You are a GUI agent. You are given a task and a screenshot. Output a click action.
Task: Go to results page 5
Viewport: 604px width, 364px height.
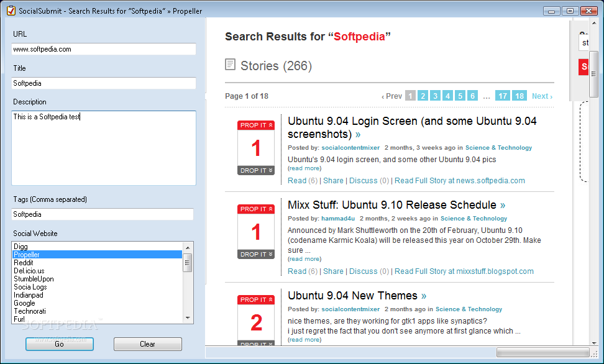460,96
